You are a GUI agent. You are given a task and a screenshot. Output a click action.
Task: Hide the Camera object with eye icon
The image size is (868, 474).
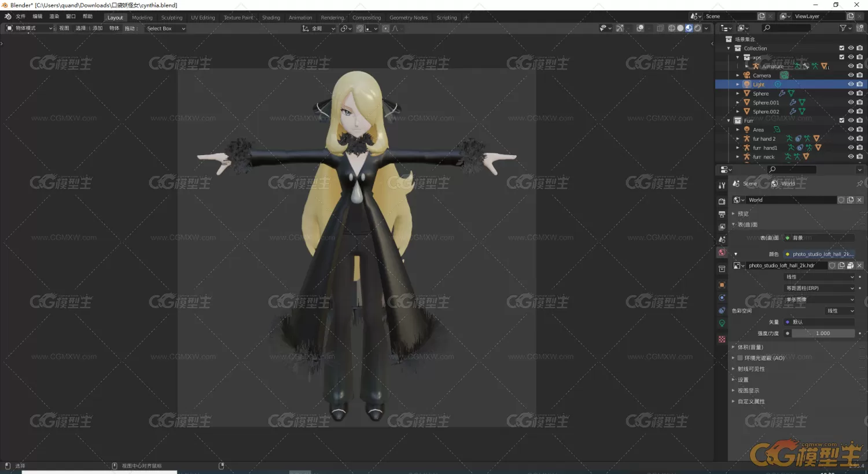click(x=851, y=75)
